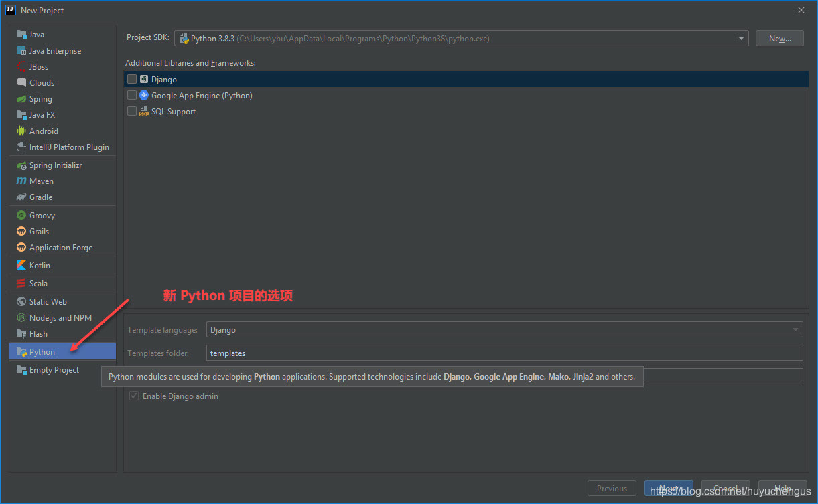Enable the Django framework checkbox
818x504 pixels.
132,79
